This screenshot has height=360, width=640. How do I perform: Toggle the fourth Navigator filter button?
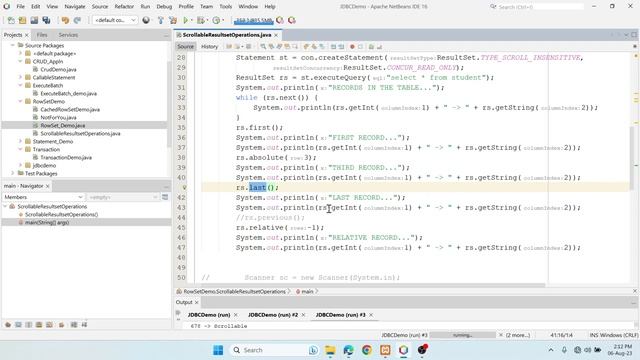click(x=39, y=324)
